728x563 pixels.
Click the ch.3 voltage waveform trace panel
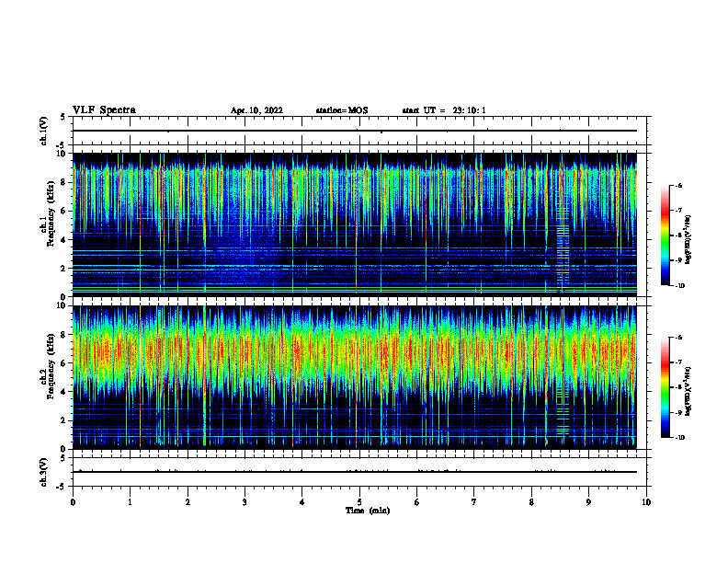[359, 472]
